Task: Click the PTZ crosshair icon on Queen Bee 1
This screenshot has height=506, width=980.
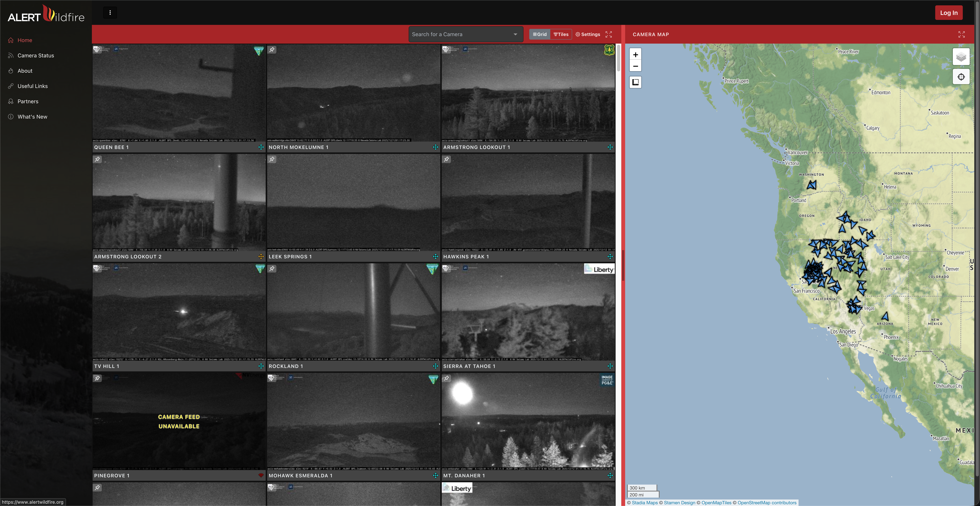Action: (261, 147)
